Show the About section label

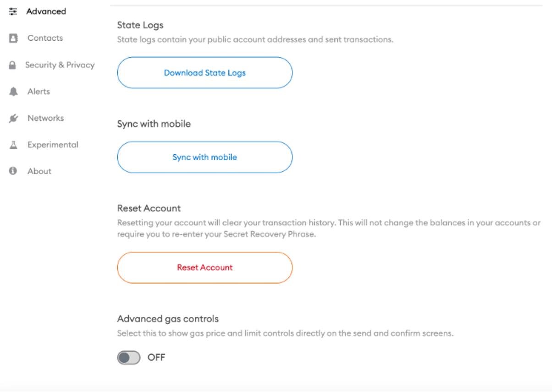click(x=39, y=171)
